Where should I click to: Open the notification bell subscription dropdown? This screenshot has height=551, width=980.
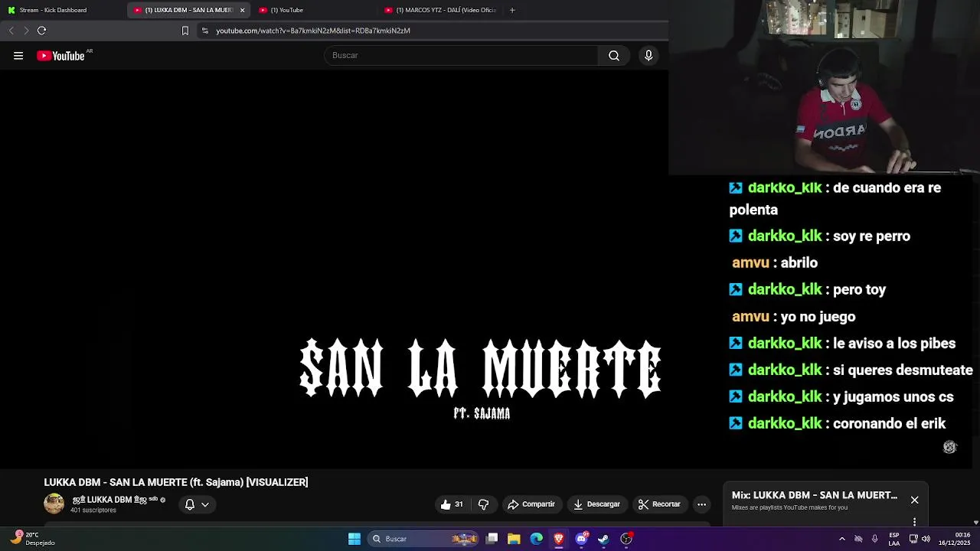(197, 504)
